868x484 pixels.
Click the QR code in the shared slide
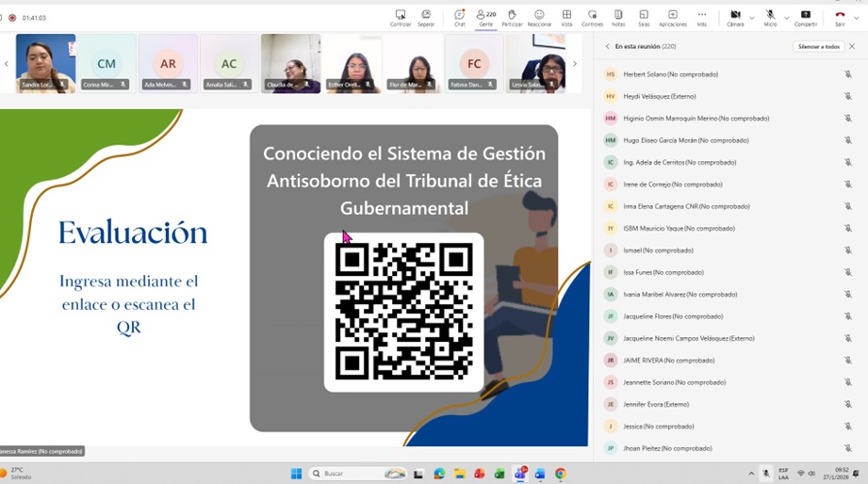click(x=403, y=313)
